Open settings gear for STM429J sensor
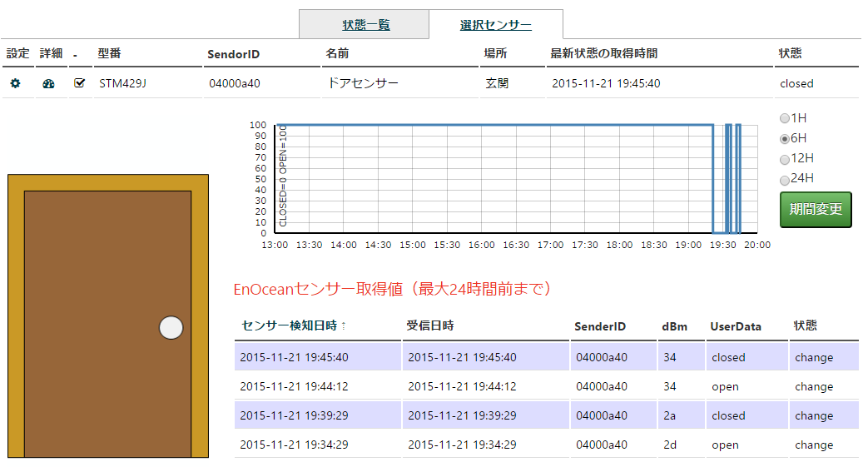The width and height of the screenshot is (868, 467). pyautogui.click(x=16, y=83)
